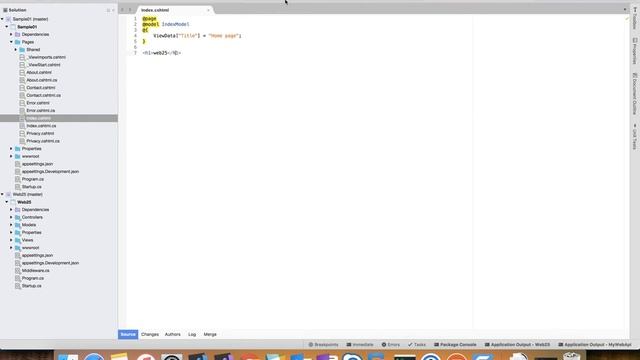Image resolution: width=640 pixels, height=360 pixels.
Task: Click the Shared folder icon
Action: point(22,50)
